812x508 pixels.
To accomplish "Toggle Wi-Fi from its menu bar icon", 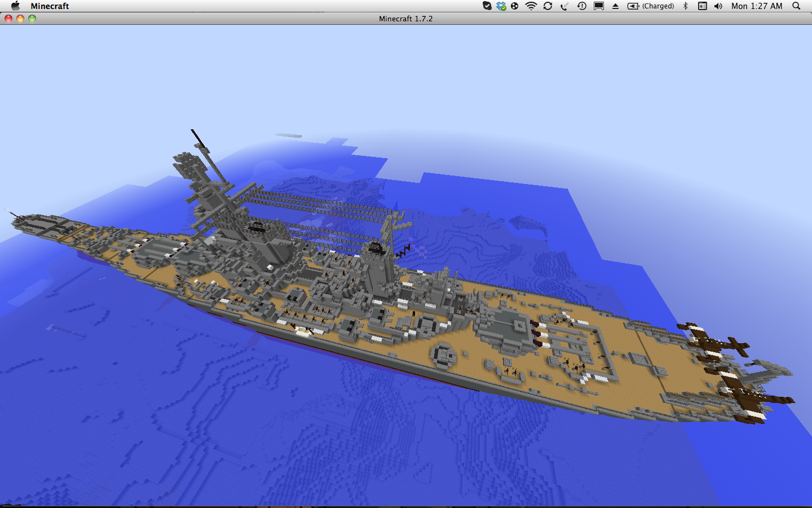I will (531, 6).
